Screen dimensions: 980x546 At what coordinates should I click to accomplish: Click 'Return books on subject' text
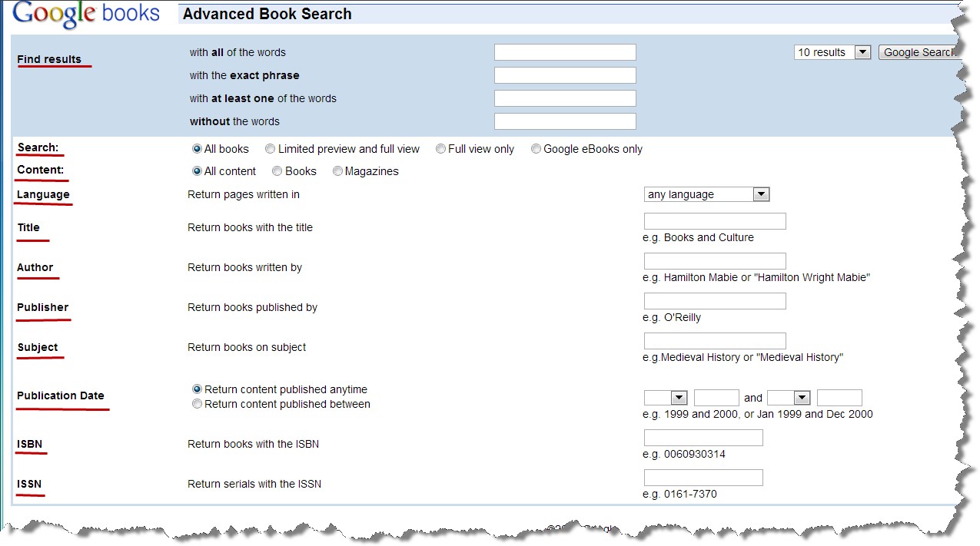[247, 347]
